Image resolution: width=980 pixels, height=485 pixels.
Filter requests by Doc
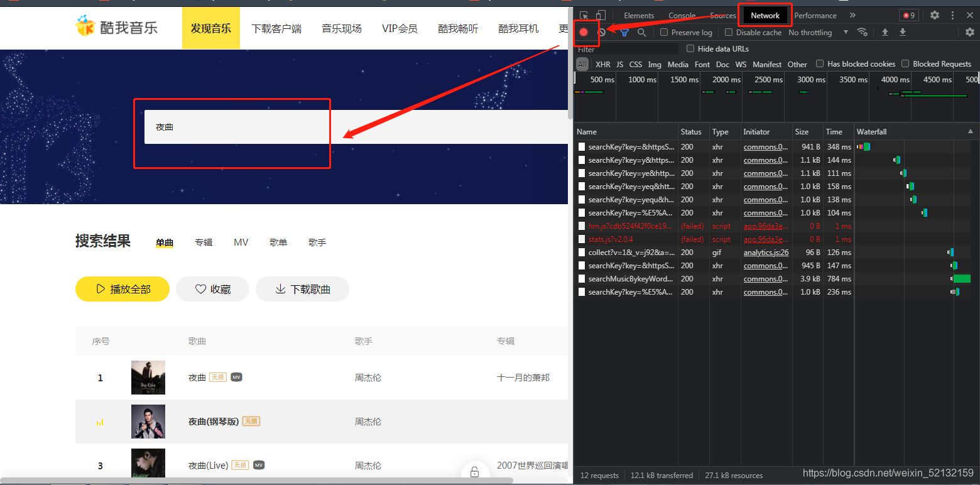coord(722,64)
